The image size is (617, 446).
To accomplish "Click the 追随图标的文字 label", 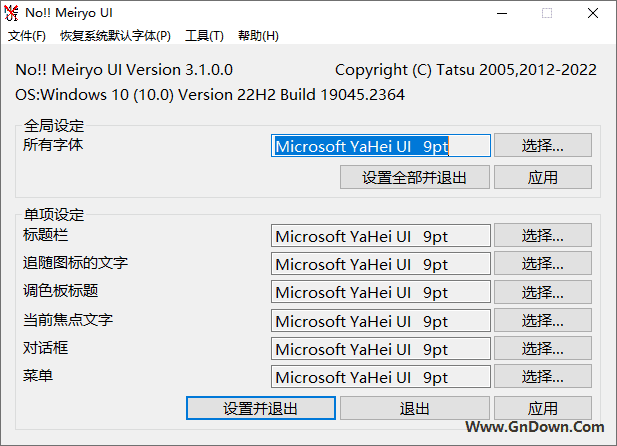I will [76, 263].
